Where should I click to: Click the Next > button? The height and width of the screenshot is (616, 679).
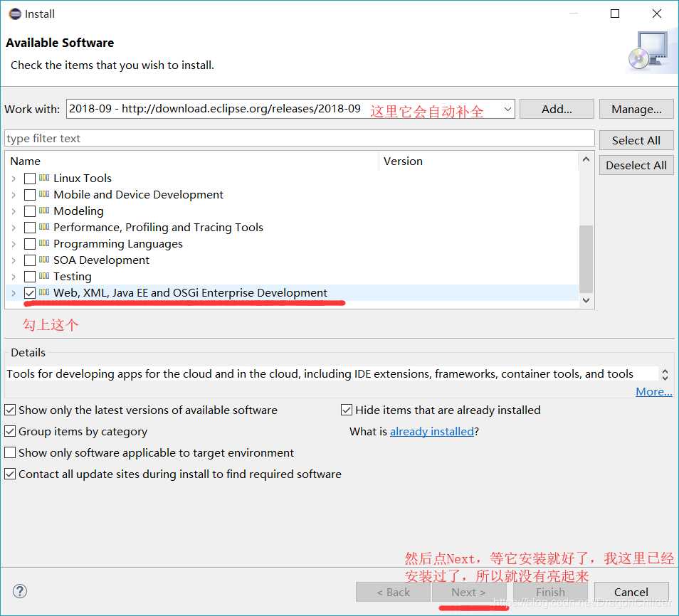[x=468, y=592]
